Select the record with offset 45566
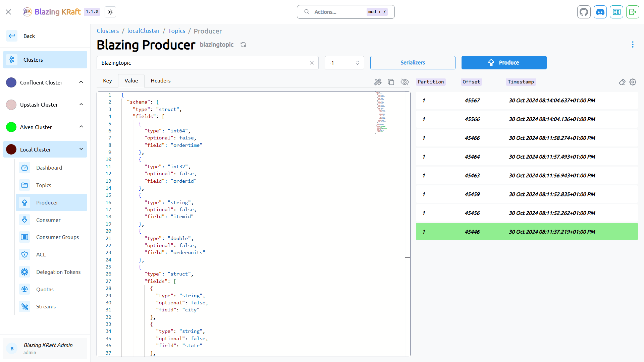 527,119
